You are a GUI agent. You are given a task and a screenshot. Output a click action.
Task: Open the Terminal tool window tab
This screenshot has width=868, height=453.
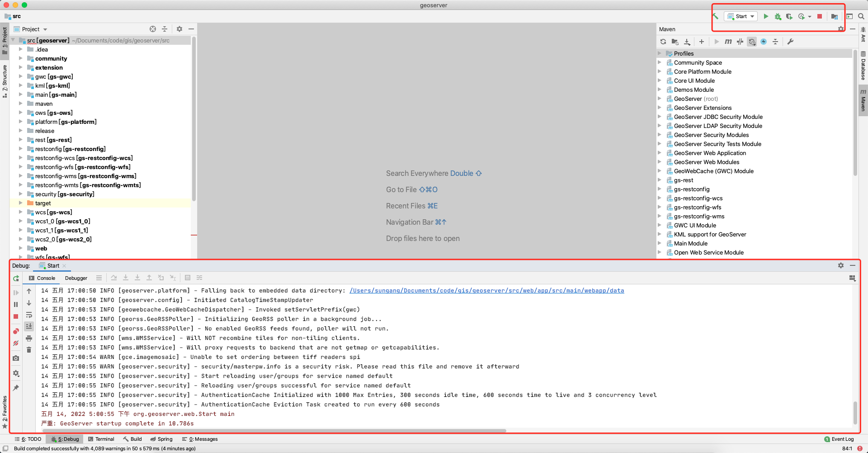[101, 439]
